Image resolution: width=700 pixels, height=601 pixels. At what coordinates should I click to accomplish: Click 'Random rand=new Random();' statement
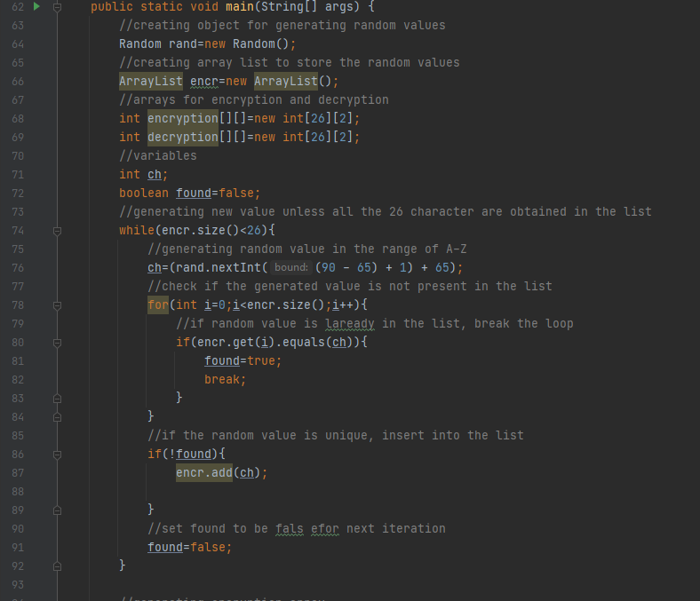[x=208, y=43]
